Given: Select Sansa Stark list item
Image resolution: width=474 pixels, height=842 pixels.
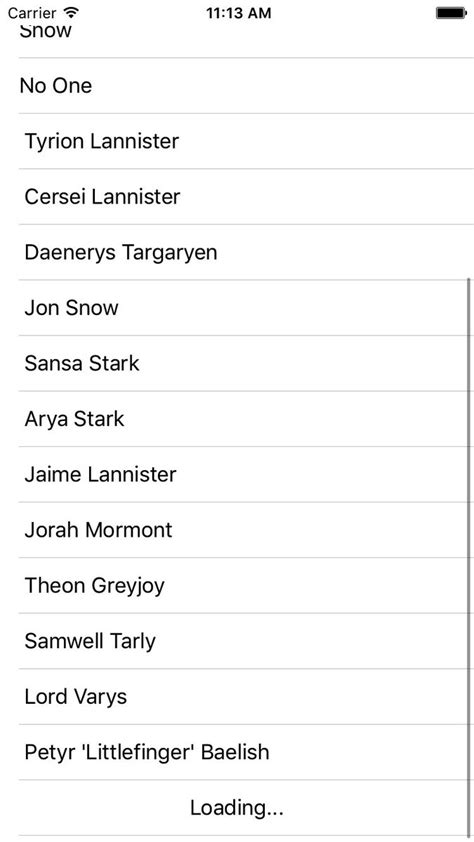Looking at the screenshot, I should [237, 364].
